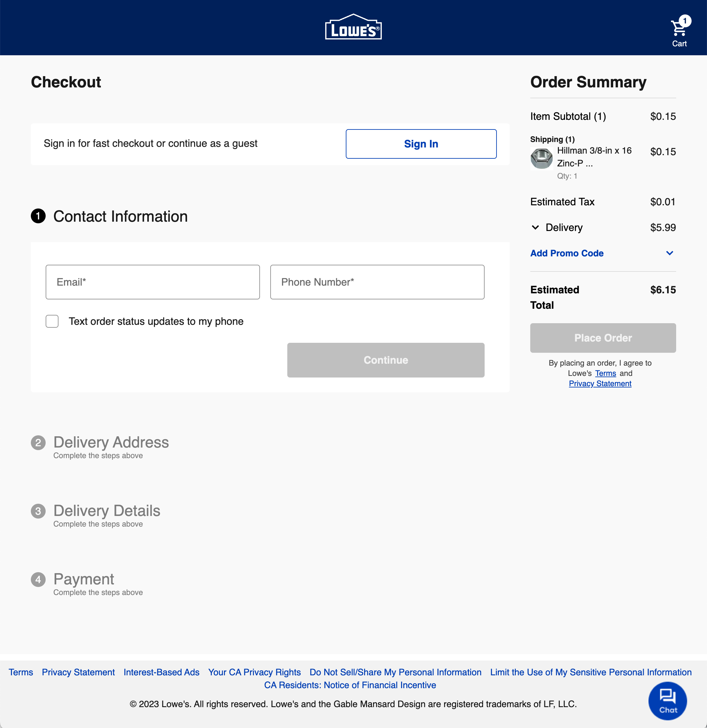Open the Chat assistant
Image resolution: width=707 pixels, height=728 pixels.
coord(667,700)
